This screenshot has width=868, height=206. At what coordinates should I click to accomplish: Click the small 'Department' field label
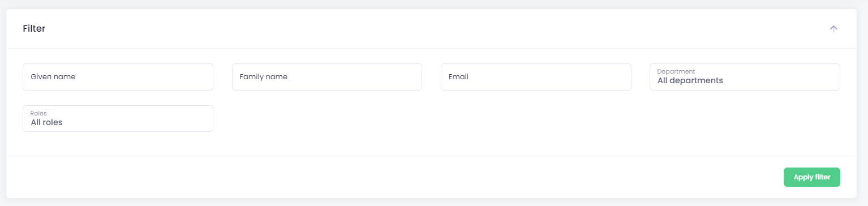click(676, 71)
